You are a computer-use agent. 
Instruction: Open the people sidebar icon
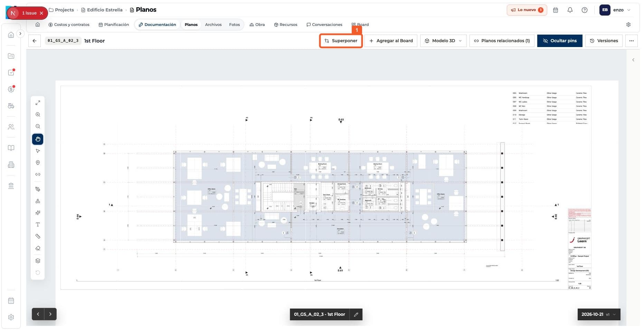tap(11, 127)
